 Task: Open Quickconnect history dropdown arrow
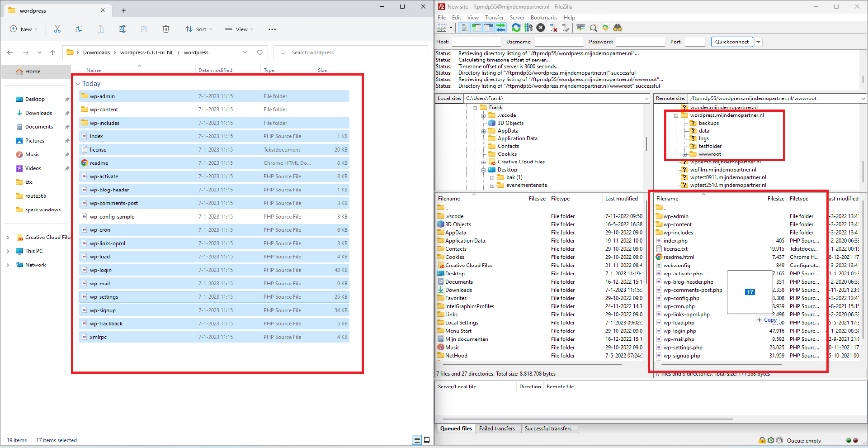[759, 42]
